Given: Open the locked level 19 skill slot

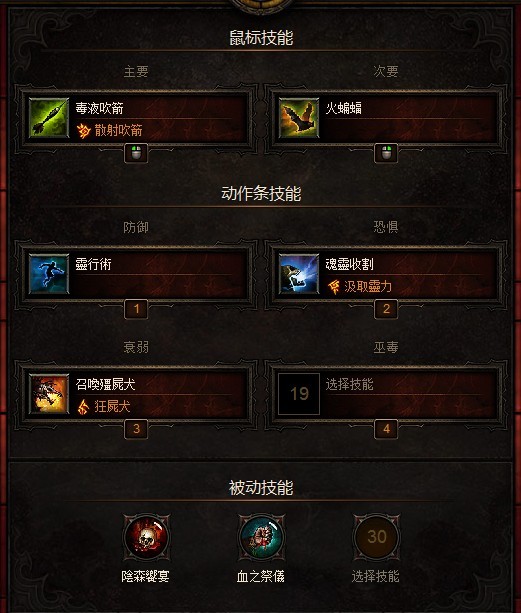Looking at the screenshot, I should coord(299,394).
